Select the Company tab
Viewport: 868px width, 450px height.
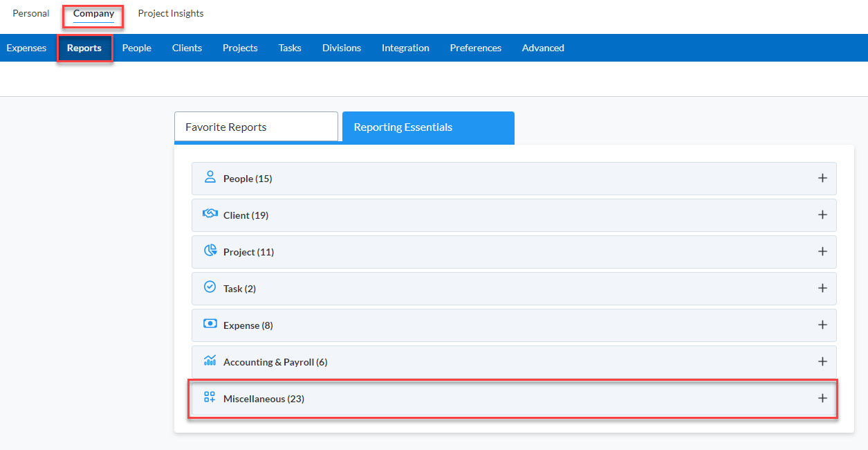coord(93,14)
